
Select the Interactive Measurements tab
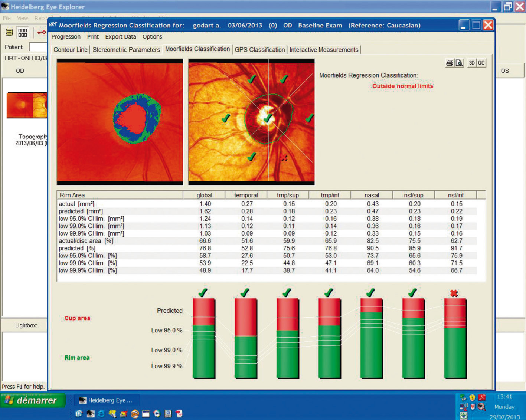click(x=324, y=50)
